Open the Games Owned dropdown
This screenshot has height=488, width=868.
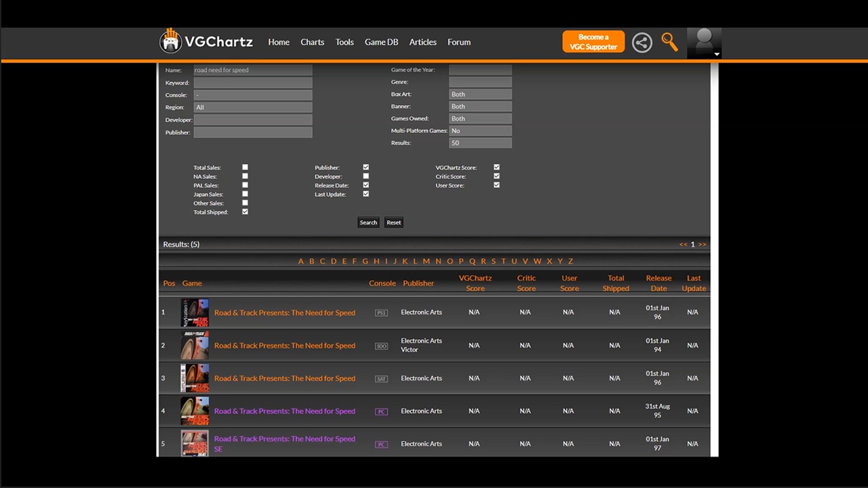480,119
